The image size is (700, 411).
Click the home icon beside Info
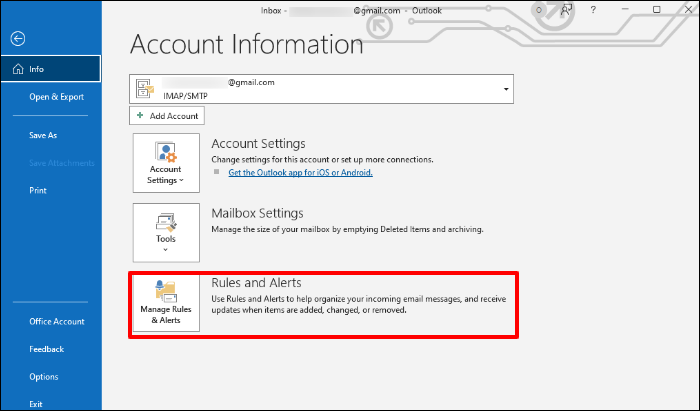pos(16,69)
